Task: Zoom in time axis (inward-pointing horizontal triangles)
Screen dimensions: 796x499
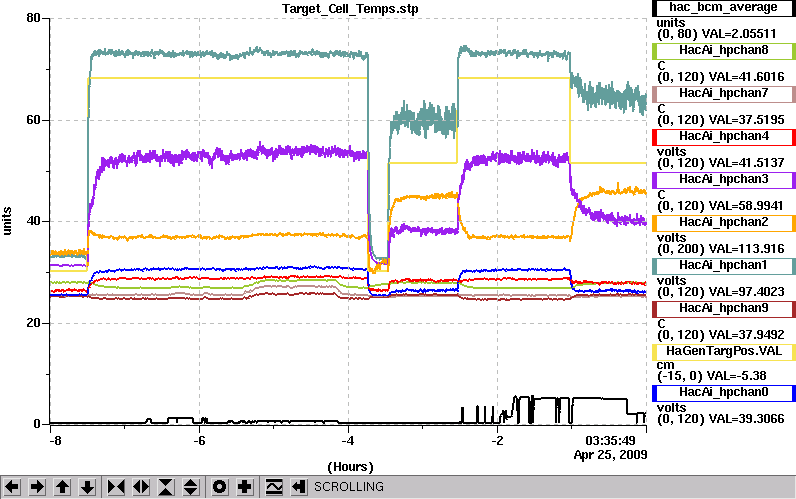Action: pos(116,487)
